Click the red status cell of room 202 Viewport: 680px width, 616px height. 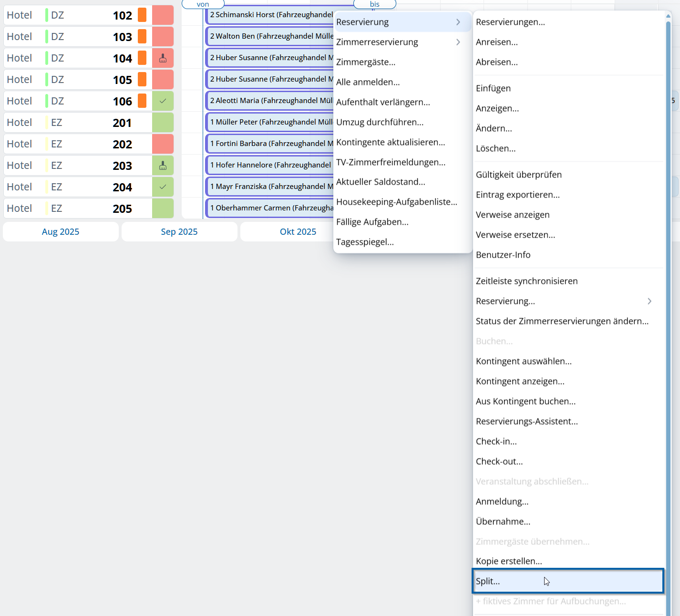point(163,144)
